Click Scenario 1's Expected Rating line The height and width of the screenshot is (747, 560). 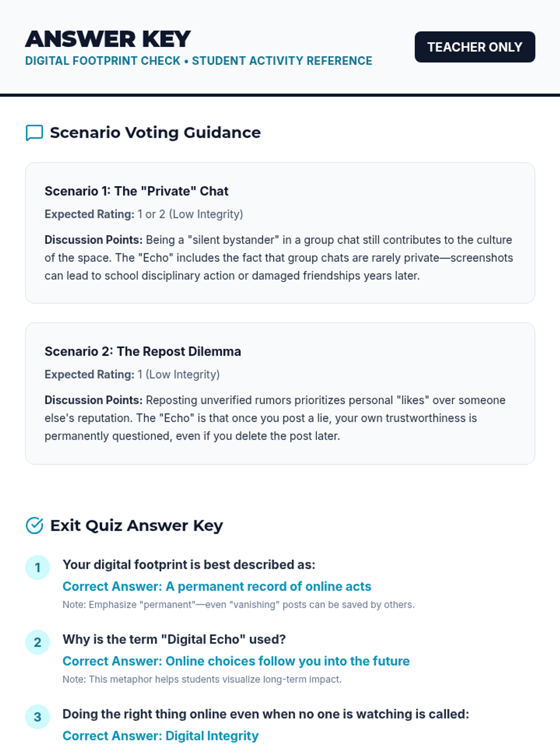pos(144,214)
